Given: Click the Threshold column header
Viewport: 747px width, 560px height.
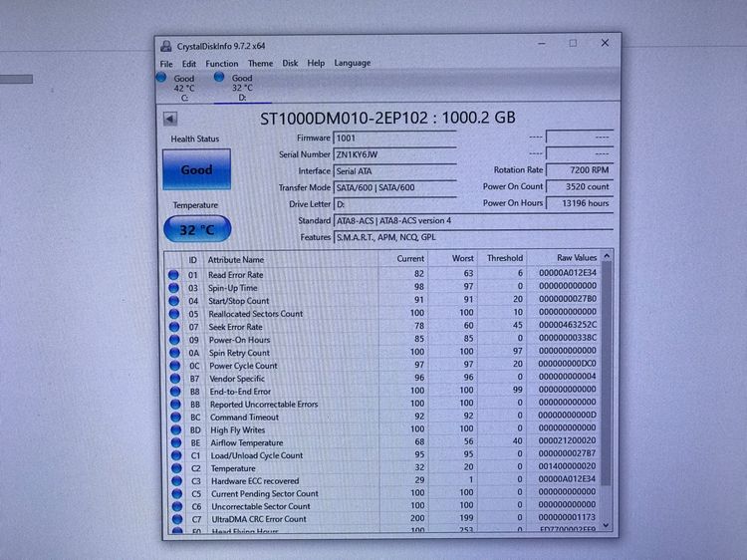Looking at the screenshot, I should tap(505, 258).
